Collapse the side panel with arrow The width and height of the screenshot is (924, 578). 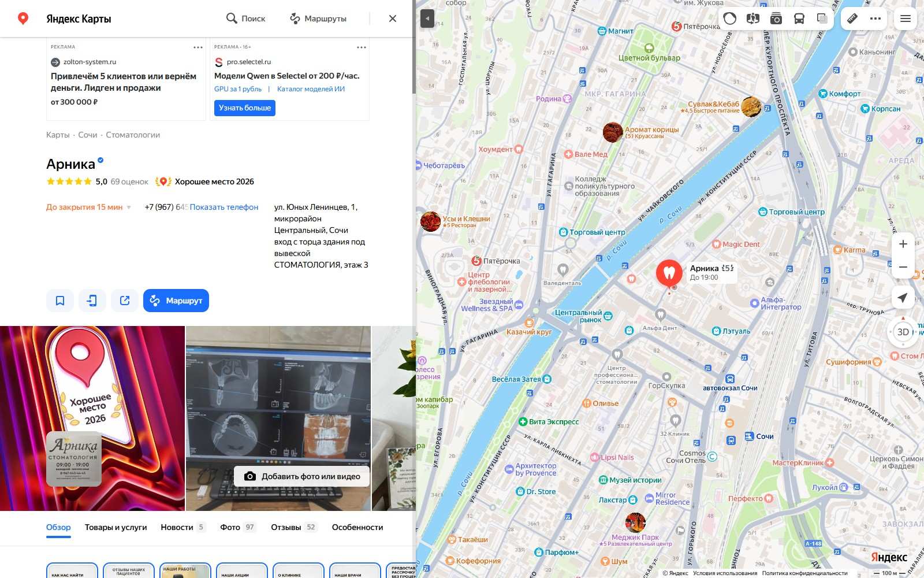pyautogui.click(x=427, y=18)
